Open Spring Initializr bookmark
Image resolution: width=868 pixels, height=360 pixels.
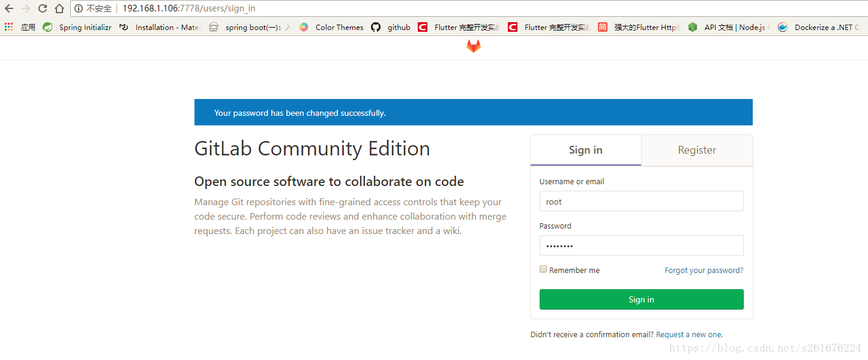click(77, 27)
